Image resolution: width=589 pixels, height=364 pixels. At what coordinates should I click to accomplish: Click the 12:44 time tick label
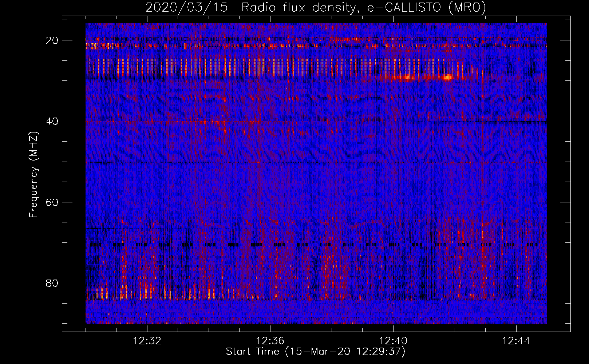[516, 341]
